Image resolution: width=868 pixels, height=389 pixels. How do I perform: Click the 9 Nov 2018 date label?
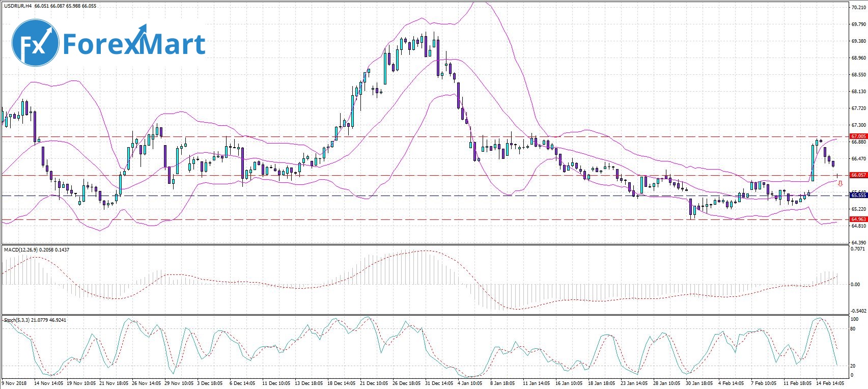[15, 383]
